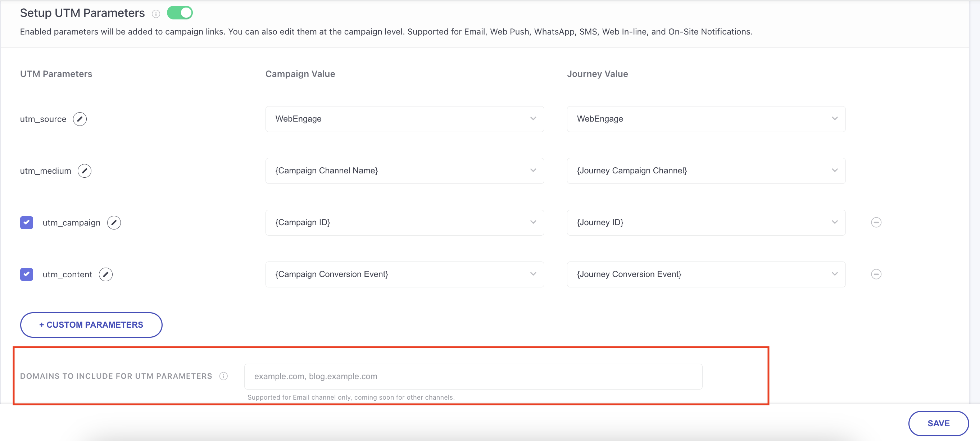Image resolution: width=980 pixels, height=441 pixels.
Task: Uncheck the utm_content checkbox
Action: point(26,274)
